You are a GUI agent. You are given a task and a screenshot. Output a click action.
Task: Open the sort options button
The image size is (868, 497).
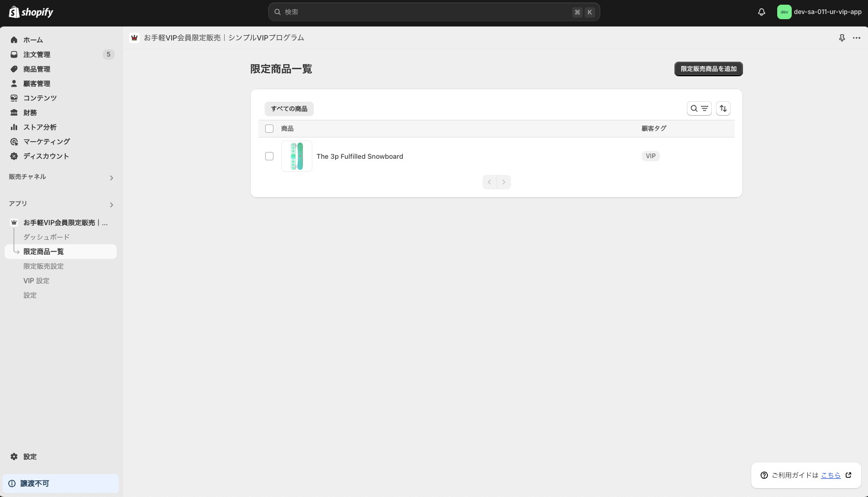coord(723,108)
